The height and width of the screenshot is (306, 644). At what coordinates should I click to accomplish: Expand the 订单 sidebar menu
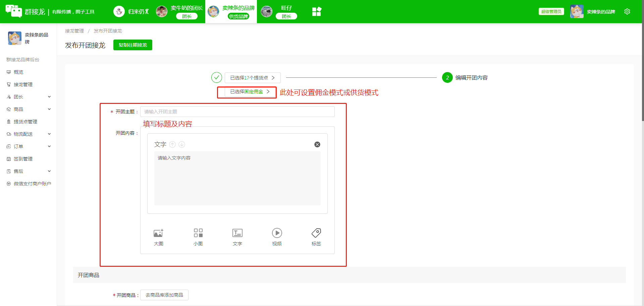pos(28,146)
